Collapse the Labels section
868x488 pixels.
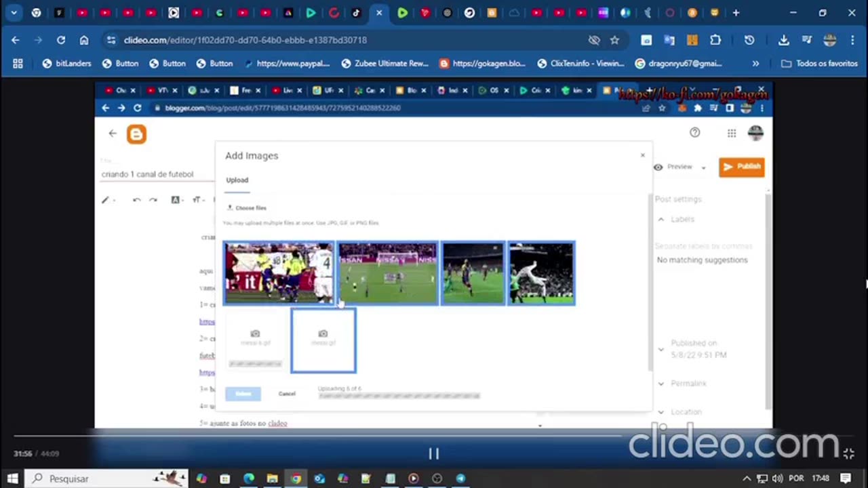[x=661, y=220]
